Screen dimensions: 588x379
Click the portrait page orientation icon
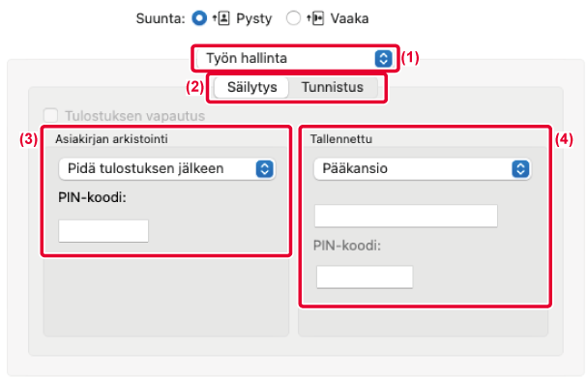coord(221,18)
